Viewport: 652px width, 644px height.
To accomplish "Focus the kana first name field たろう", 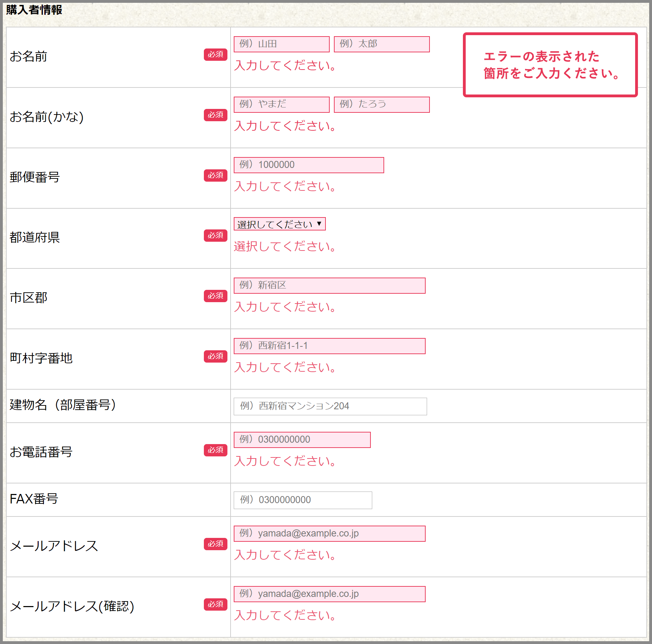I will click(x=381, y=105).
